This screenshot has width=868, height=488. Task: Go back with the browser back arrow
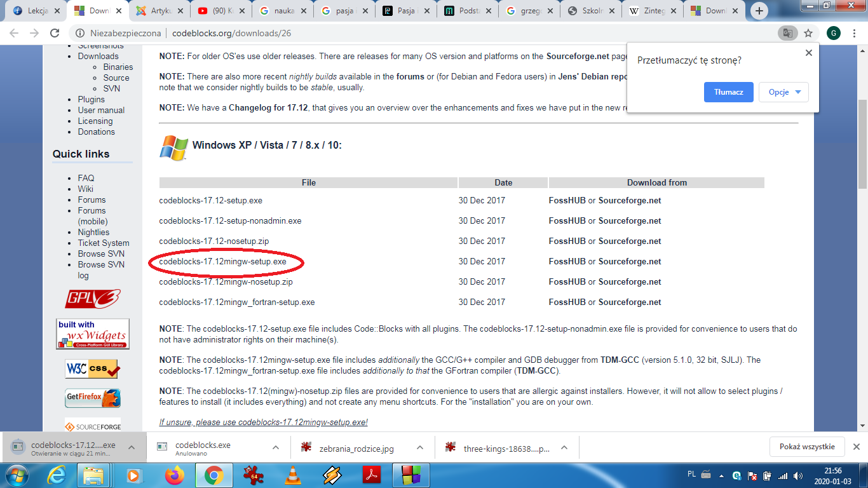click(x=14, y=33)
